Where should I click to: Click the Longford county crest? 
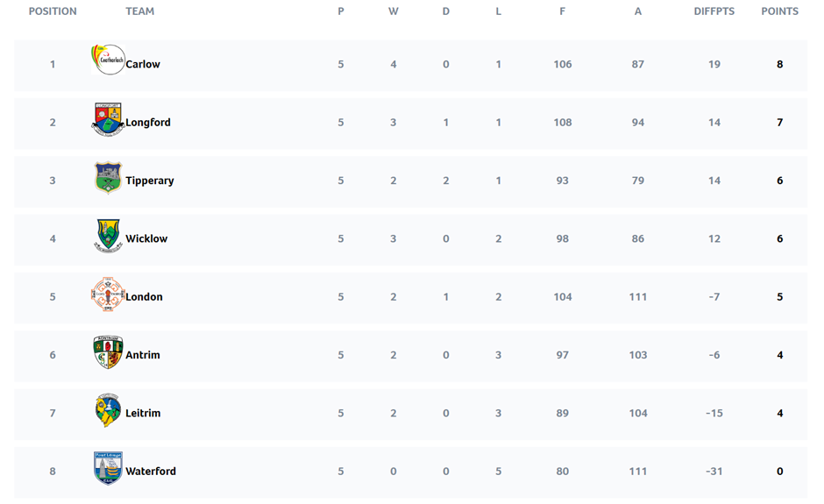108,119
